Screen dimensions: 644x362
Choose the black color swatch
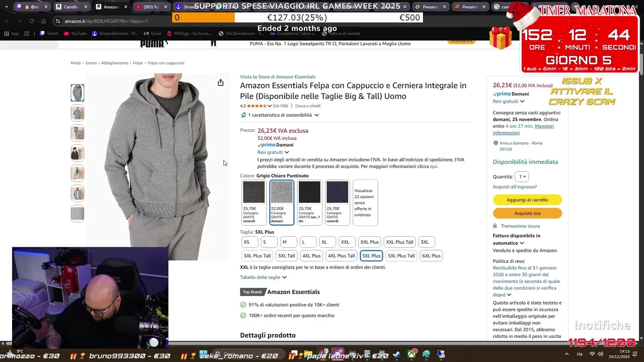coord(309,203)
